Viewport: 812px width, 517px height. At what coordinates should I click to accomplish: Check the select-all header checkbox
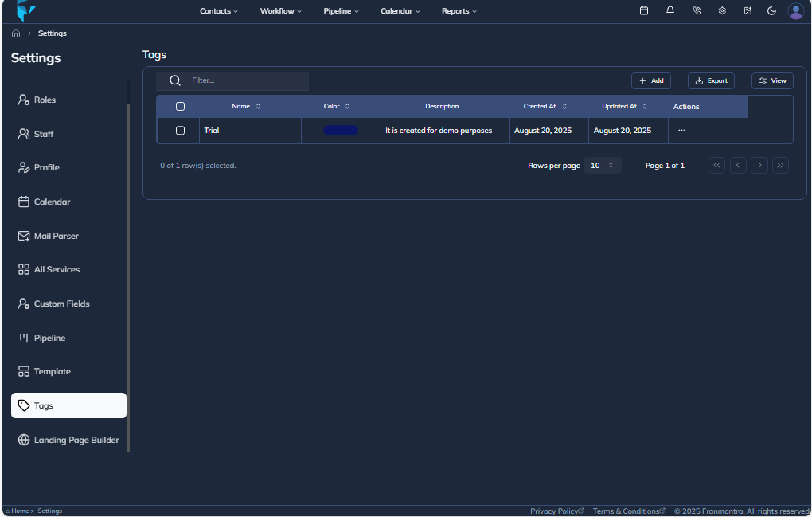pos(180,106)
